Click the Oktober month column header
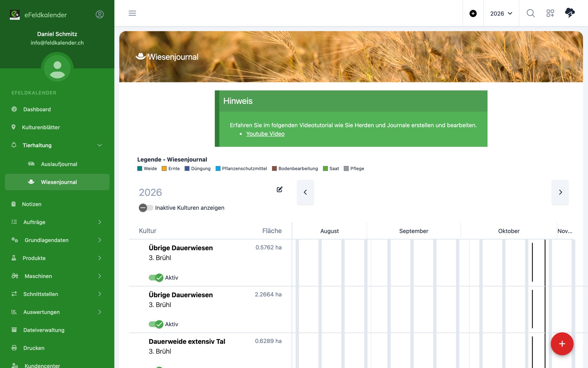588x368 pixels. (509, 231)
